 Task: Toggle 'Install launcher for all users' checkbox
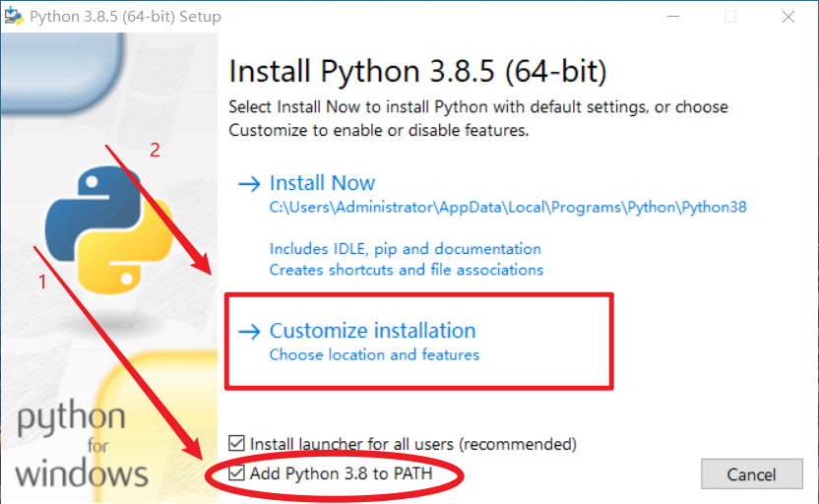tap(236, 444)
